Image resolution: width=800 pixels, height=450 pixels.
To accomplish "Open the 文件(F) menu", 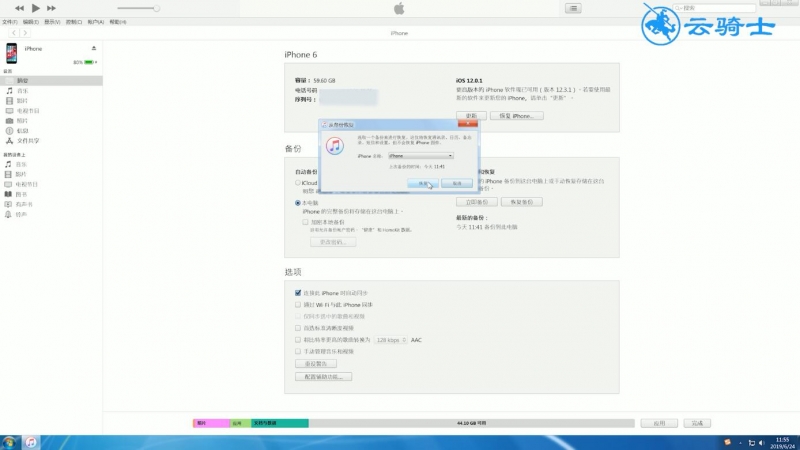I will [10, 22].
